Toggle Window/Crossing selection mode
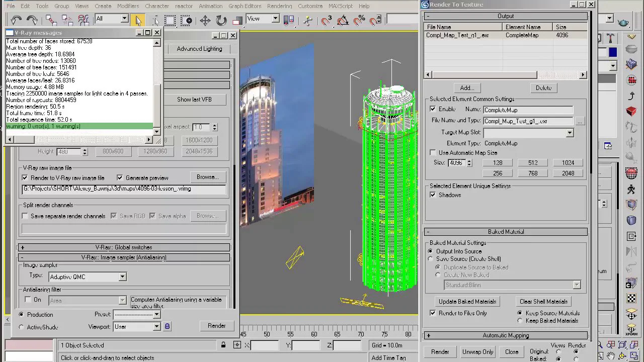Screen dimensions: 644x362 (x=186, y=20)
